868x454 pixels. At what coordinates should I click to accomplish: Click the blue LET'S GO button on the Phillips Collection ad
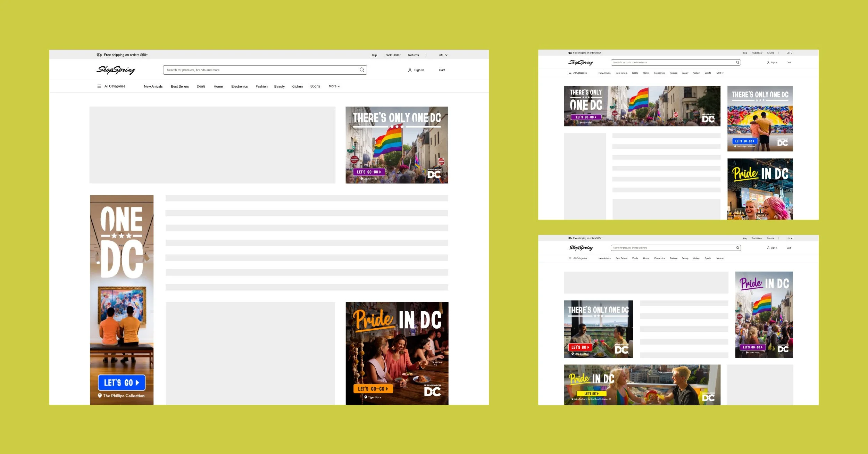(x=122, y=383)
